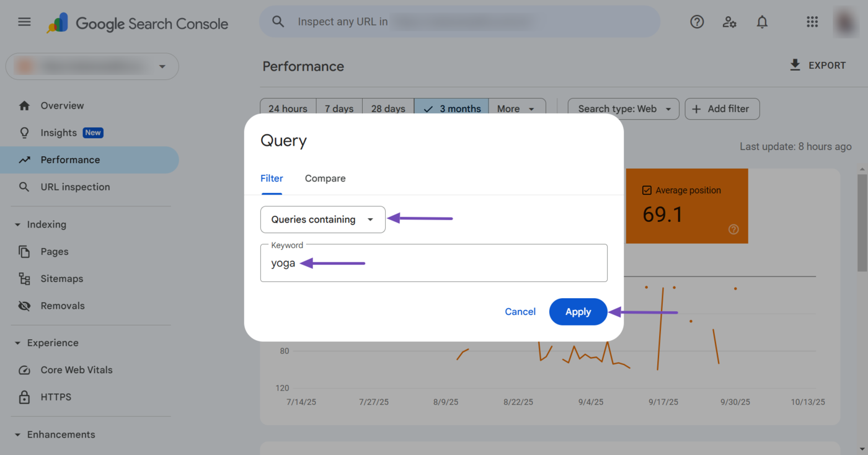This screenshot has height=455, width=868.
Task: Click the Removals sidebar icon
Action: click(x=24, y=306)
